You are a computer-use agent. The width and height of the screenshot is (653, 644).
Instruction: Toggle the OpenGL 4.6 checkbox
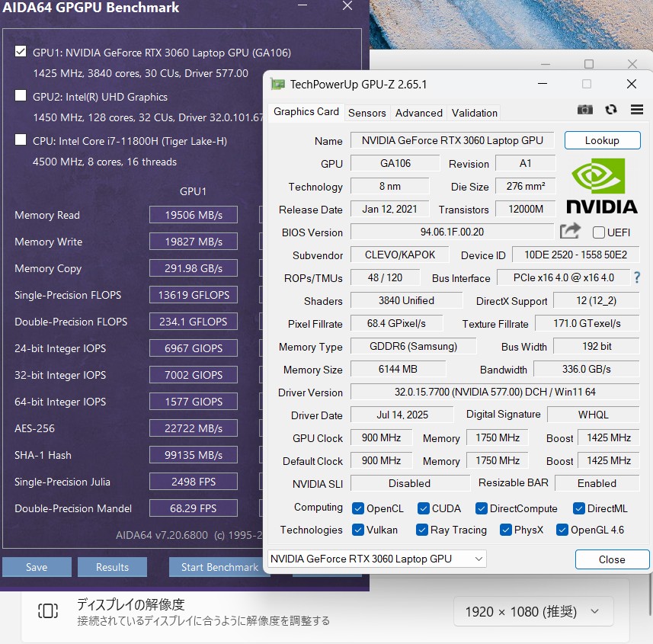click(562, 530)
